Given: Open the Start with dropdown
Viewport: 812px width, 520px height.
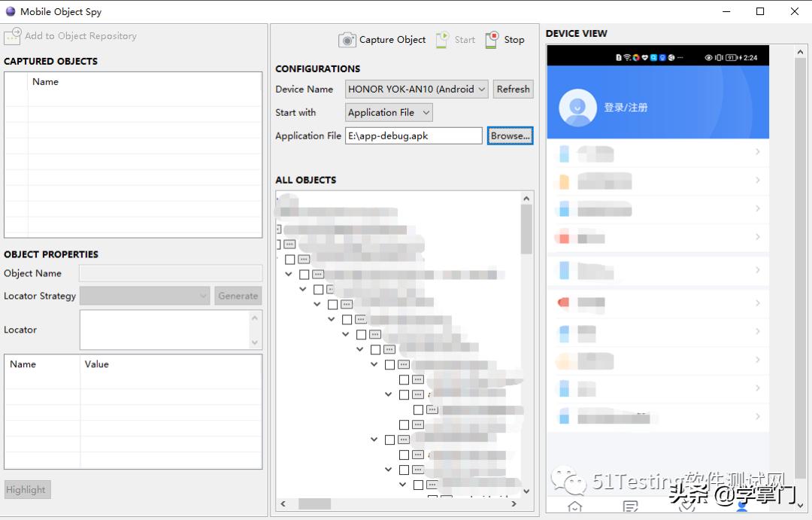Looking at the screenshot, I should click(389, 112).
